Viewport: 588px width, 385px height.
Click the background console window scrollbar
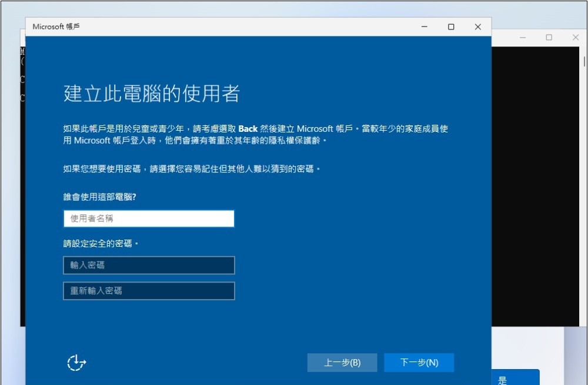(584, 61)
